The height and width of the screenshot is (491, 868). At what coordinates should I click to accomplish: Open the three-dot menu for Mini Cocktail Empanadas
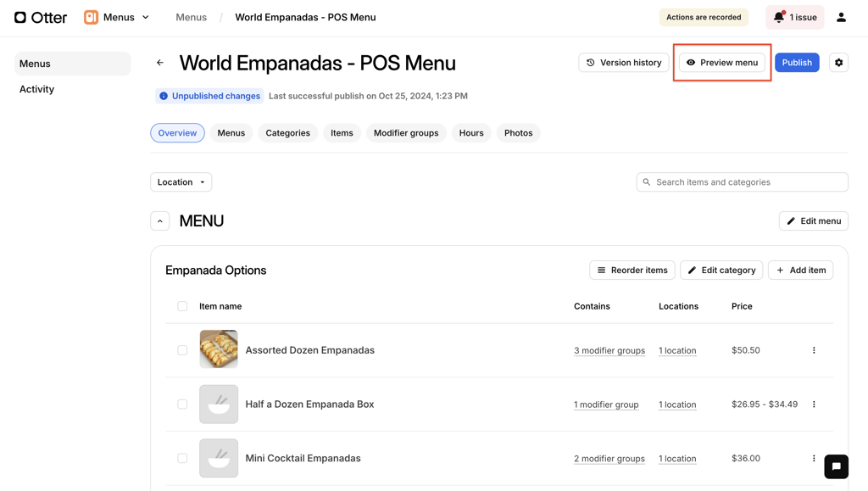point(814,458)
